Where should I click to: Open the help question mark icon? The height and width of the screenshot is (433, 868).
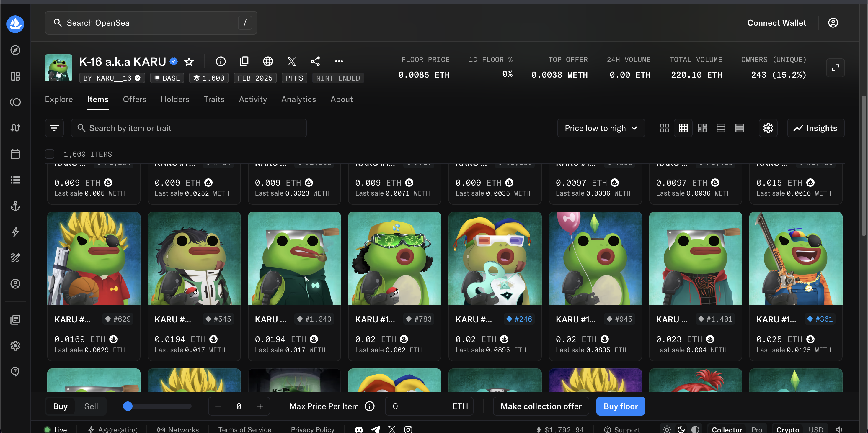[x=15, y=371]
